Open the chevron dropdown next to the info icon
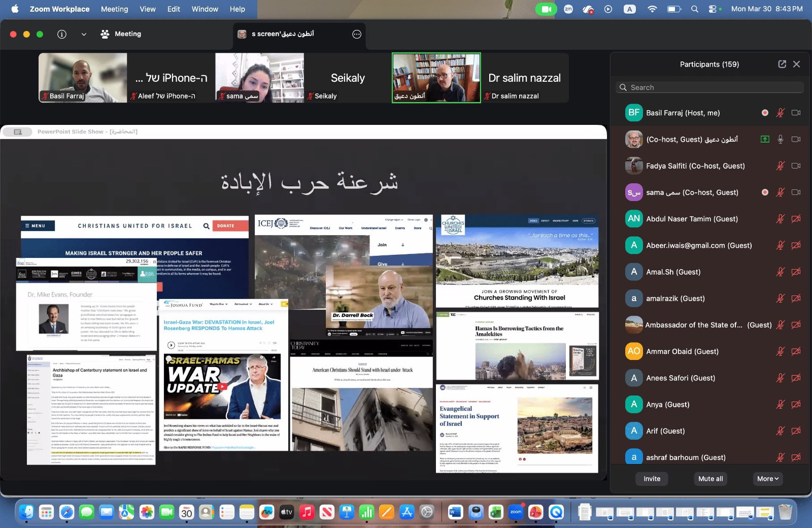The width and height of the screenshot is (812, 528). tap(83, 35)
